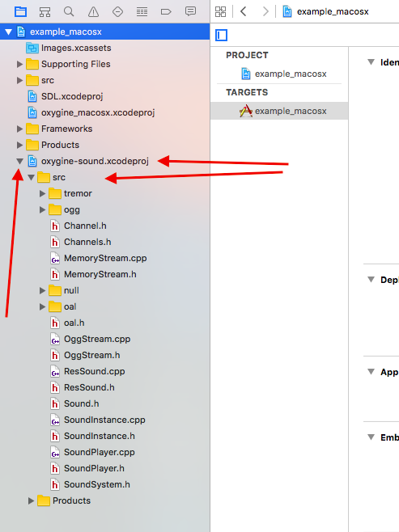
Task: Open the Test navigator diamond icon
Action: (117, 12)
